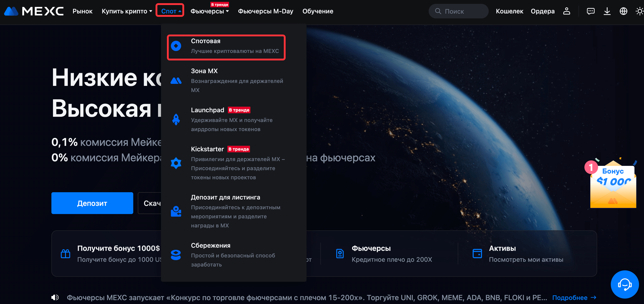
Task: Click the download app icon
Action: (607, 11)
